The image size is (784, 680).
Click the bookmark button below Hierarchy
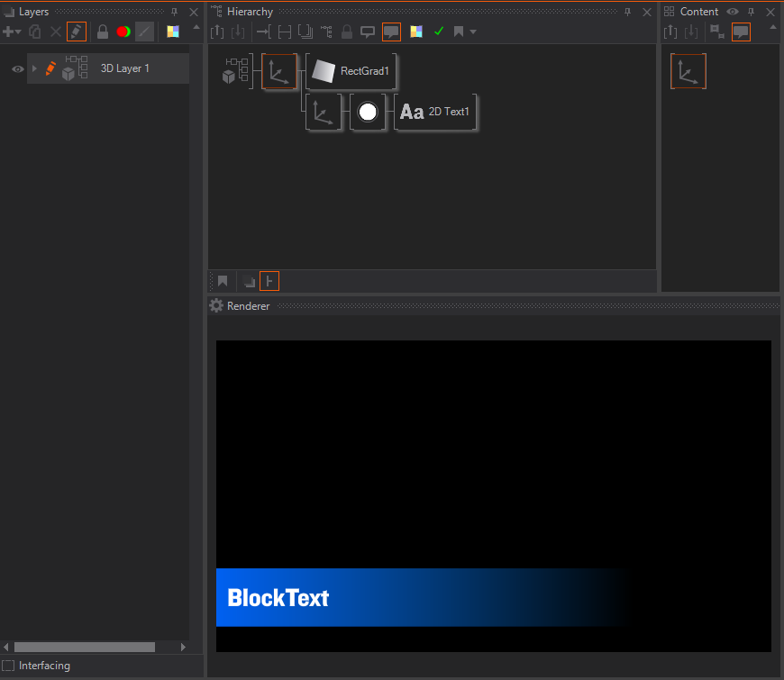223,281
